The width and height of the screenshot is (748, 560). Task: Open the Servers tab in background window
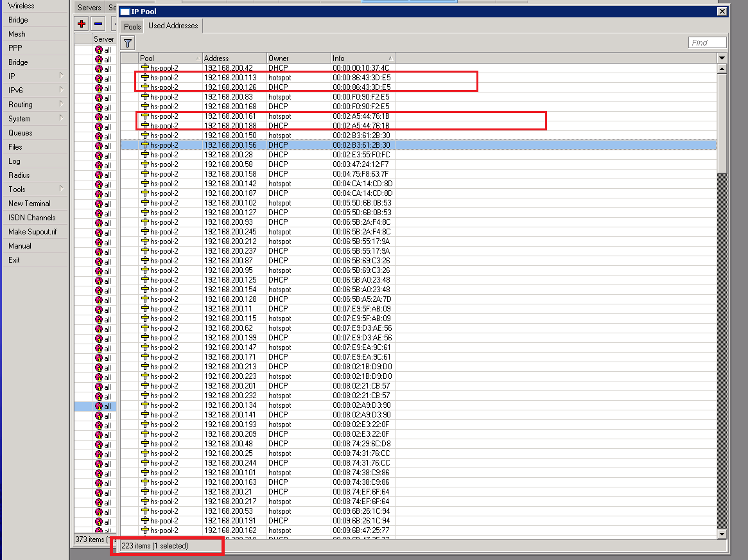[x=89, y=8]
